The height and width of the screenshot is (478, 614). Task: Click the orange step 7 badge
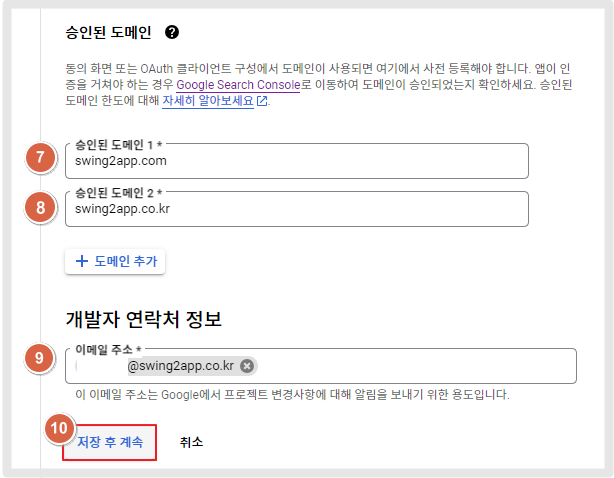pyautogui.click(x=40, y=157)
